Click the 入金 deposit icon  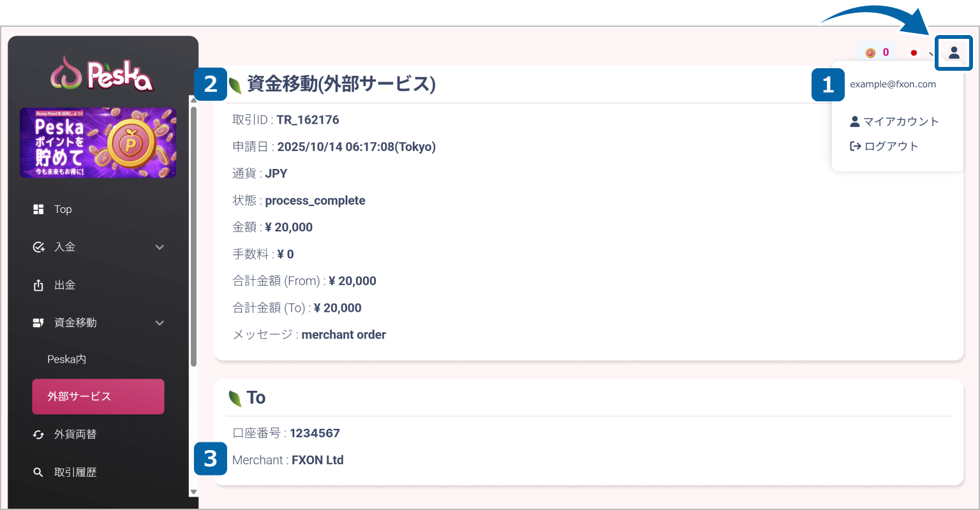point(38,247)
